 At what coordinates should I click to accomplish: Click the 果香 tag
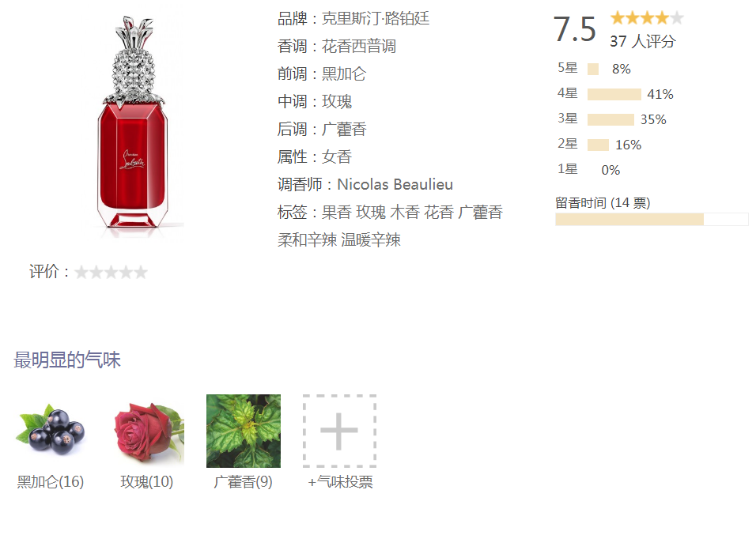tap(337, 212)
